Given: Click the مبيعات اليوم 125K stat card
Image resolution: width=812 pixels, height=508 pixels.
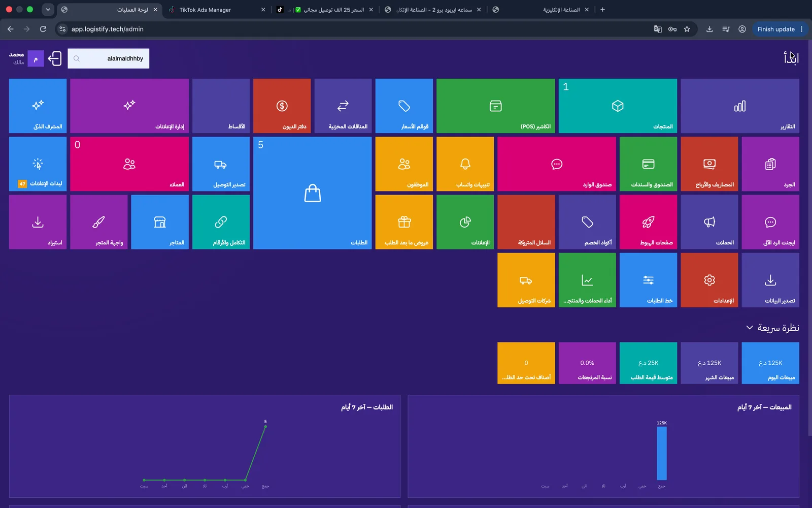Looking at the screenshot, I should click(770, 363).
